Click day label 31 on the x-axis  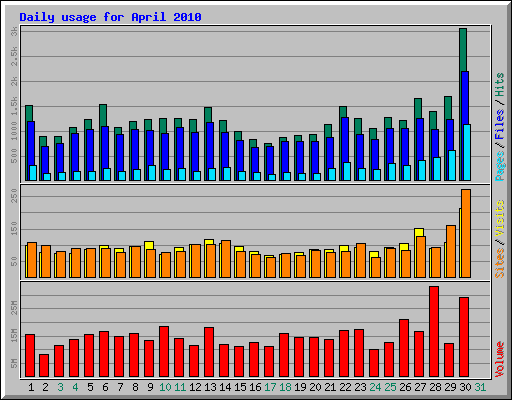[480, 387]
